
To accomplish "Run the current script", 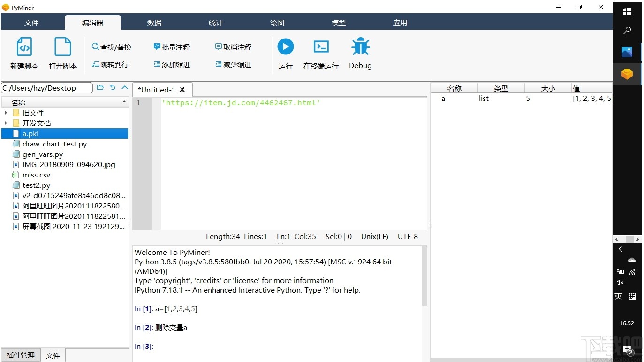I will click(x=286, y=53).
